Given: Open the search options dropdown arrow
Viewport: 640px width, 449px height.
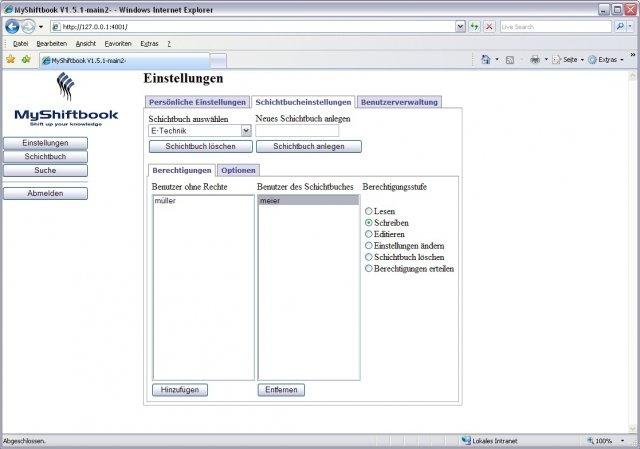Looking at the screenshot, I should pos(631,27).
